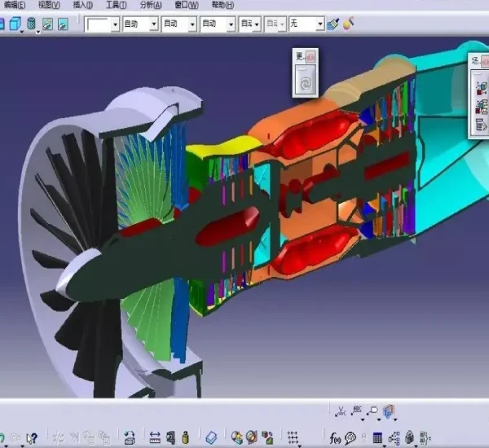Open arrow under the cube view mode
The height and width of the screenshot is (448, 489).
(22, 32)
